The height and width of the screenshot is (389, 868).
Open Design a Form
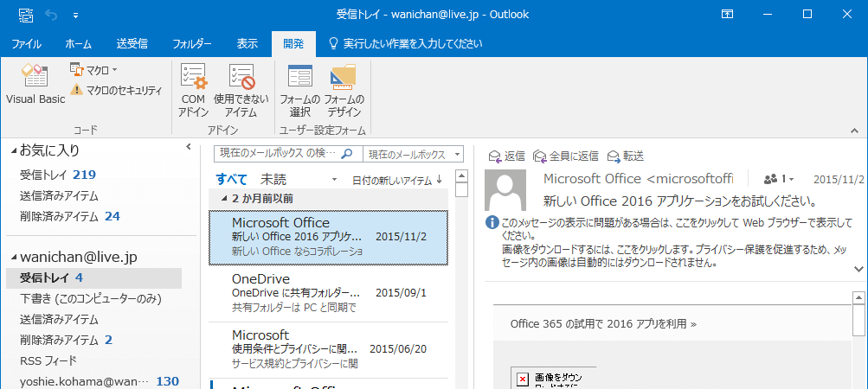pyautogui.click(x=344, y=90)
